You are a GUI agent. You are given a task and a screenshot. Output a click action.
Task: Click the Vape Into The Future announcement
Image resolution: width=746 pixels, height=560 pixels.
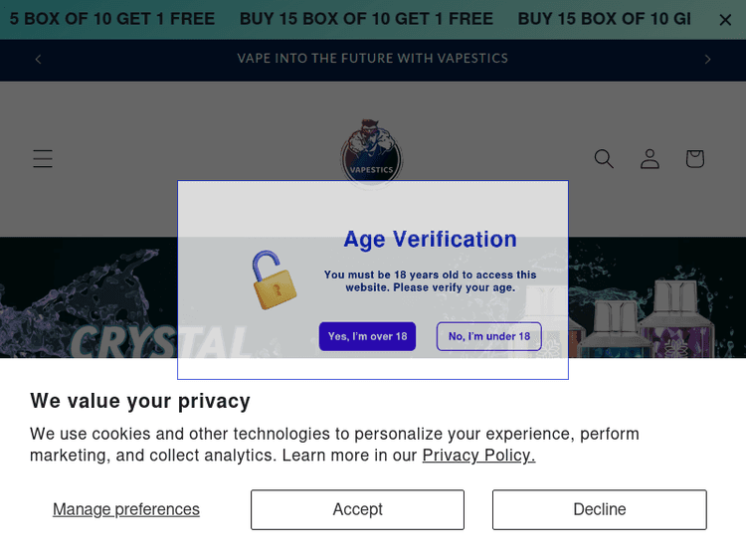point(373,59)
